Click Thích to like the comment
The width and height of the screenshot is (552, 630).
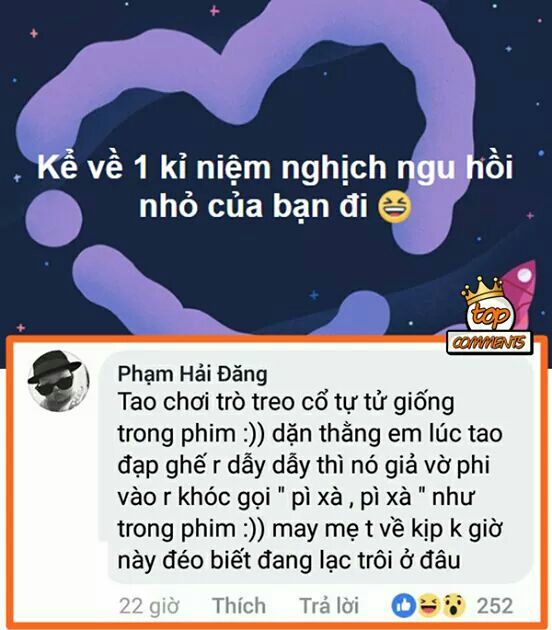click(x=239, y=605)
